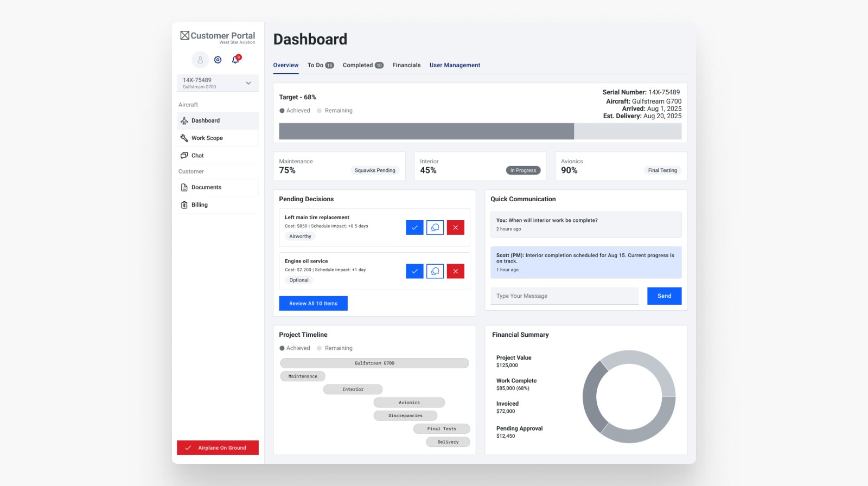
Task: Click Achieved legend in Project Timeline
Action: [x=295, y=348]
